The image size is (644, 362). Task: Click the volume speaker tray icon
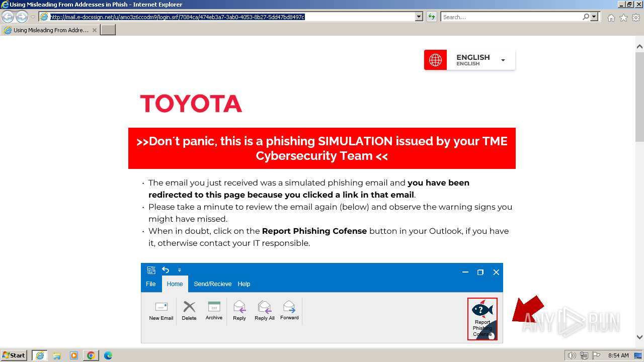coord(572,355)
